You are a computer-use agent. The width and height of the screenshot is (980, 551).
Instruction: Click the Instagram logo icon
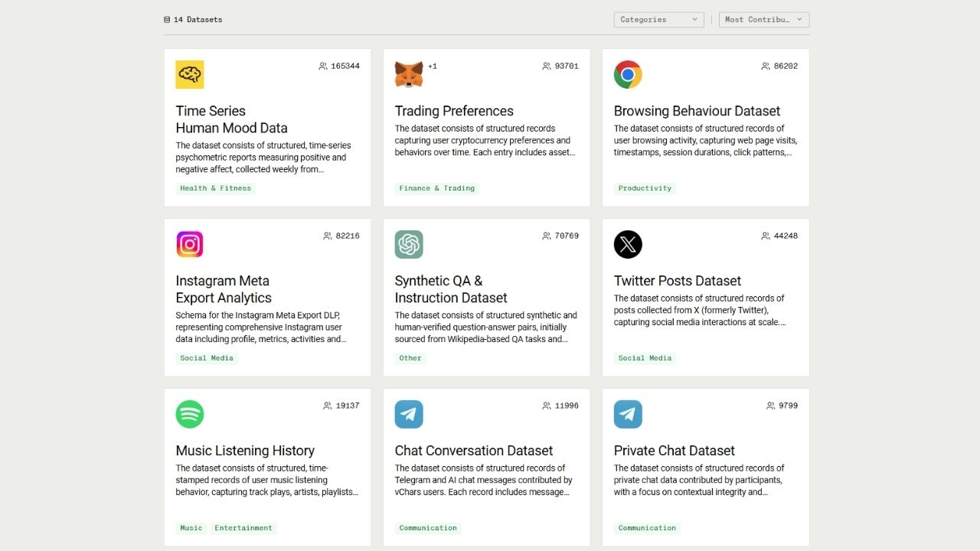tap(190, 244)
